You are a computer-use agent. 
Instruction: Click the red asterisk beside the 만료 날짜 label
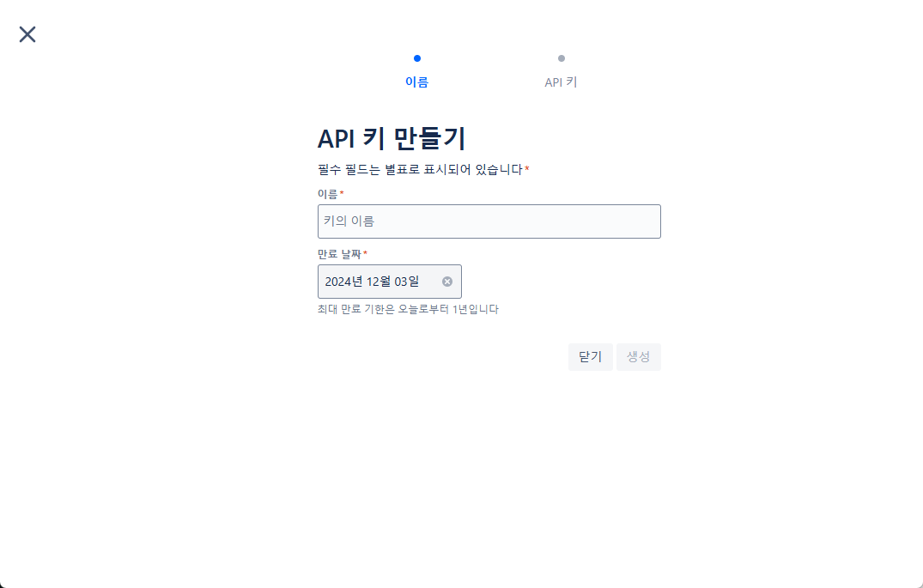pyautogui.click(x=365, y=253)
